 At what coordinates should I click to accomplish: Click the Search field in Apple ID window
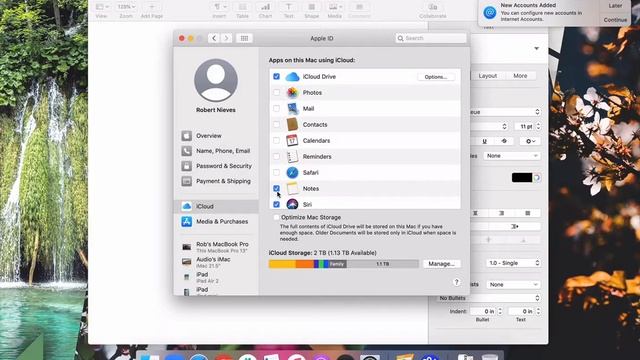[431, 38]
